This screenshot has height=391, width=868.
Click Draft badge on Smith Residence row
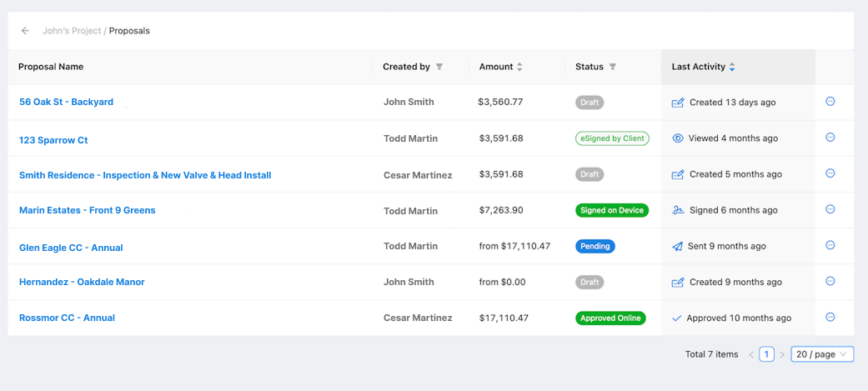coord(590,174)
